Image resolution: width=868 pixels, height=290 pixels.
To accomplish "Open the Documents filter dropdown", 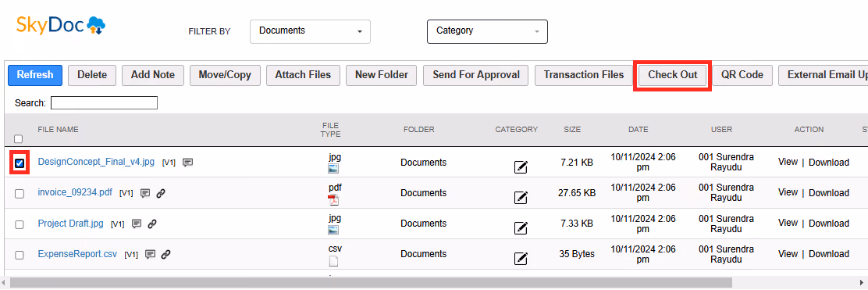I will point(310,31).
